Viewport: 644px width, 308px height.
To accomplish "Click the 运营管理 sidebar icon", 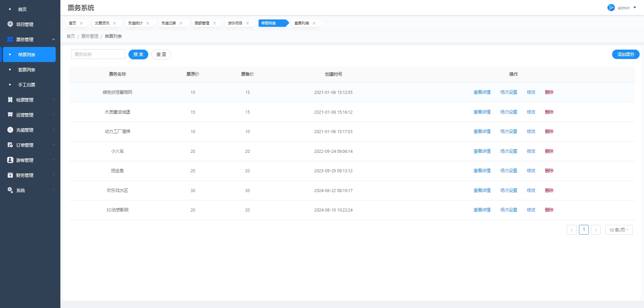I will pyautogui.click(x=10, y=115).
